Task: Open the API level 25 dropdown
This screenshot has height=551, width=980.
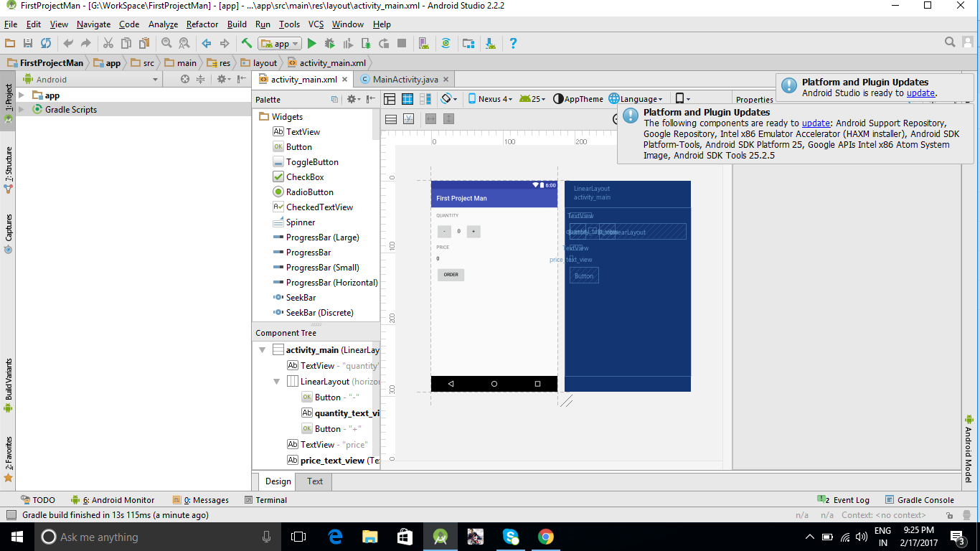Action: coord(532,98)
